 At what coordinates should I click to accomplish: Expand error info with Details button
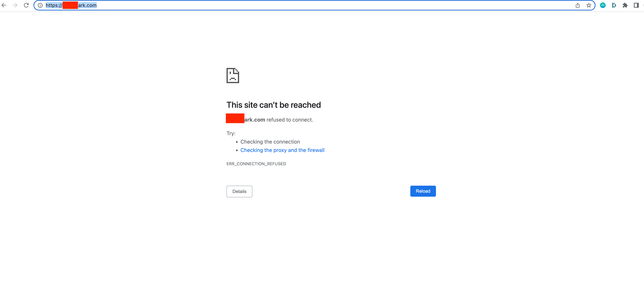239,191
